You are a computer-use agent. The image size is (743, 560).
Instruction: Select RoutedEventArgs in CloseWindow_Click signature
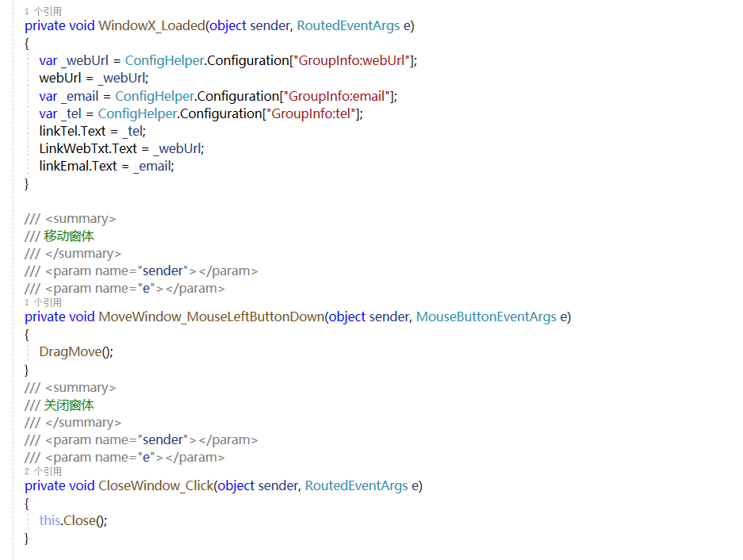(x=356, y=486)
